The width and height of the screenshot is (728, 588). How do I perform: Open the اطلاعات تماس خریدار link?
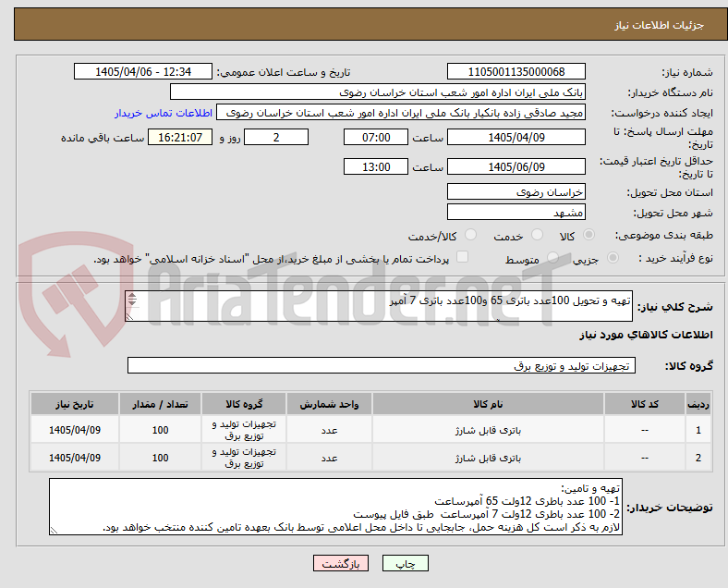click(164, 113)
